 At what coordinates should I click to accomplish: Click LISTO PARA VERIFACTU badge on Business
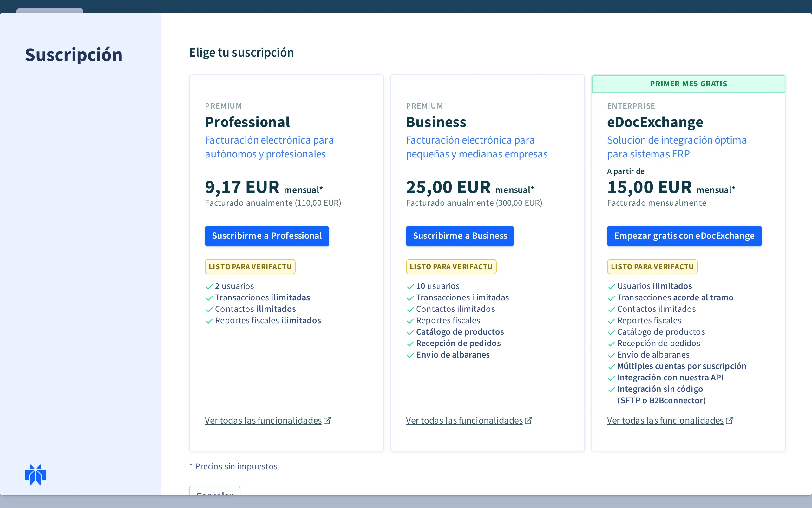point(451,267)
